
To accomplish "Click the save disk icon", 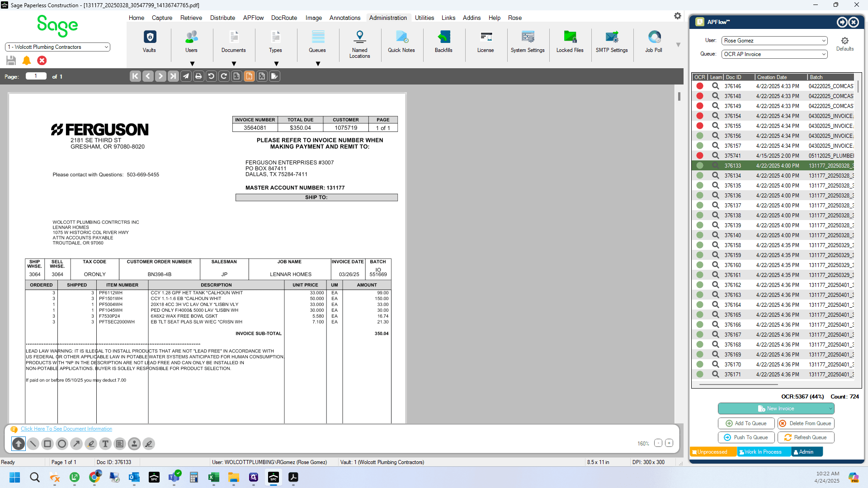I will pyautogui.click(x=11, y=60).
